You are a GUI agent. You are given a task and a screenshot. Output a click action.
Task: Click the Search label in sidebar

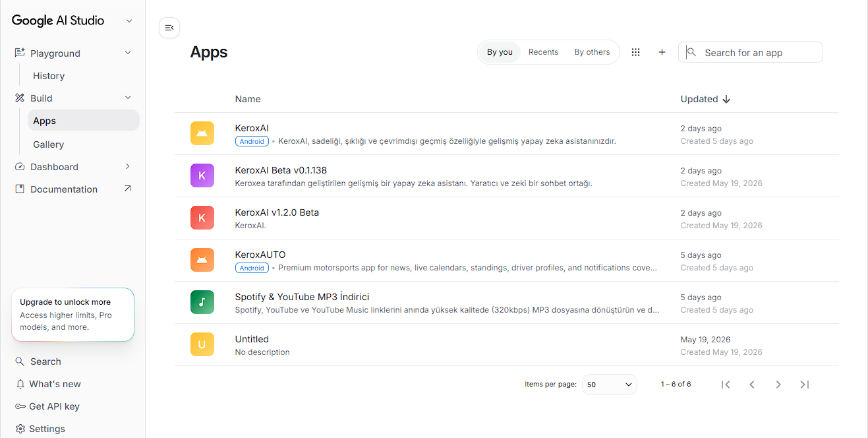[45, 361]
